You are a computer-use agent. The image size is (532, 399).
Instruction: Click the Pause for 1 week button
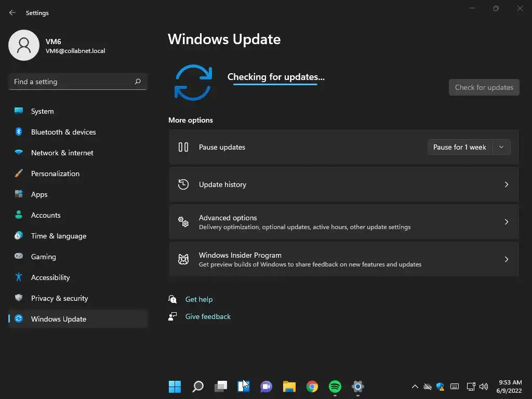tap(459, 147)
